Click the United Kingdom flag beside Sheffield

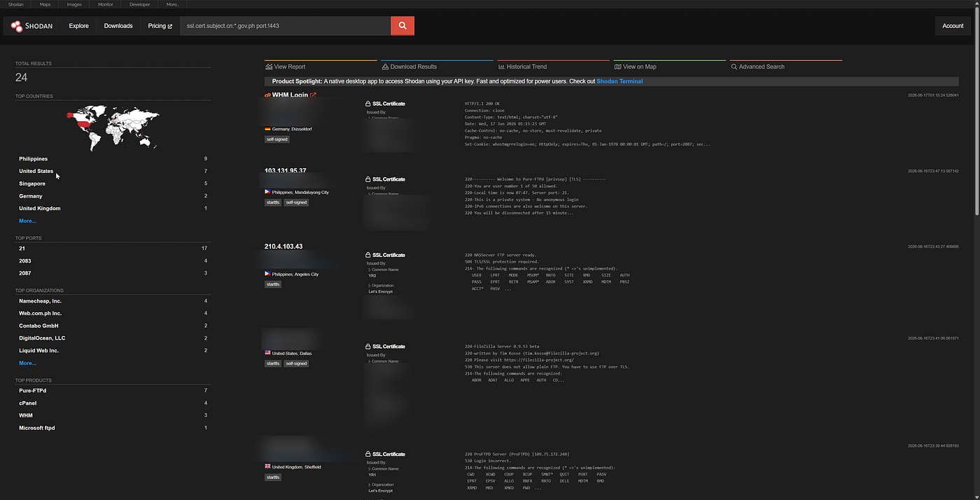(x=267, y=466)
